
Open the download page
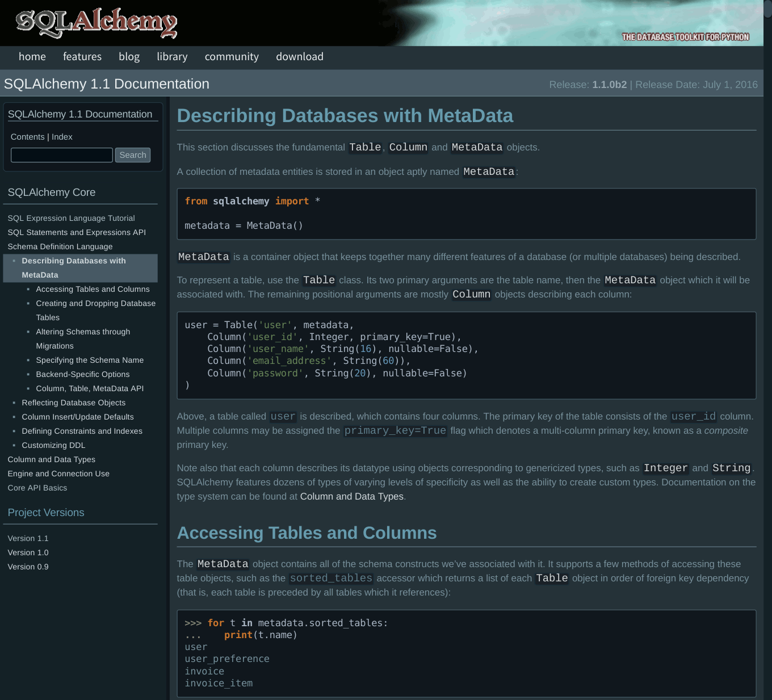[x=299, y=57]
